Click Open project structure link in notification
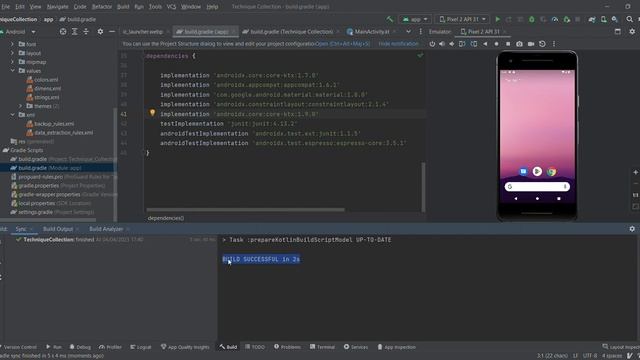 (342, 44)
